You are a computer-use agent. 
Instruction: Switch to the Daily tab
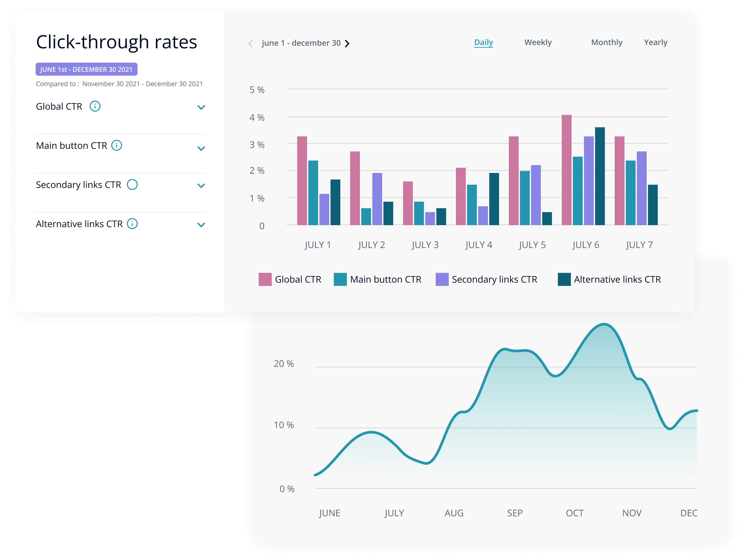[483, 42]
